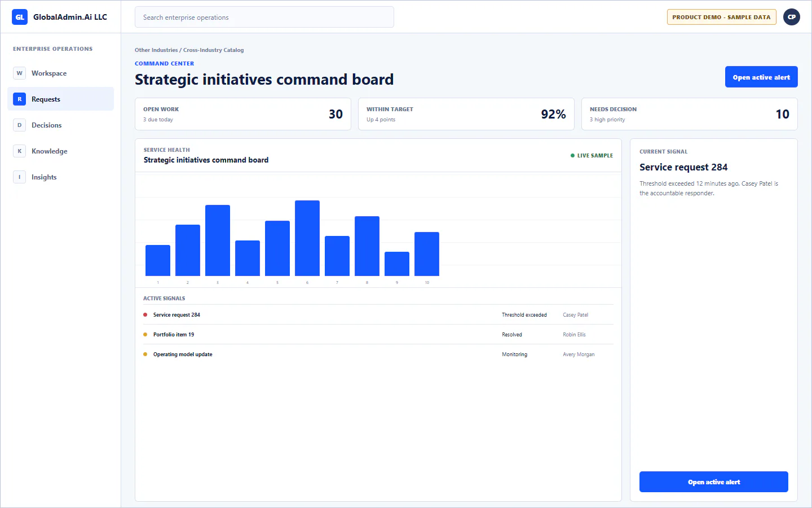The height and width of the screenshot is (508, 812).
Task: Click chart bar number 8
Action: pyautogui.click(x=367, y=246)
